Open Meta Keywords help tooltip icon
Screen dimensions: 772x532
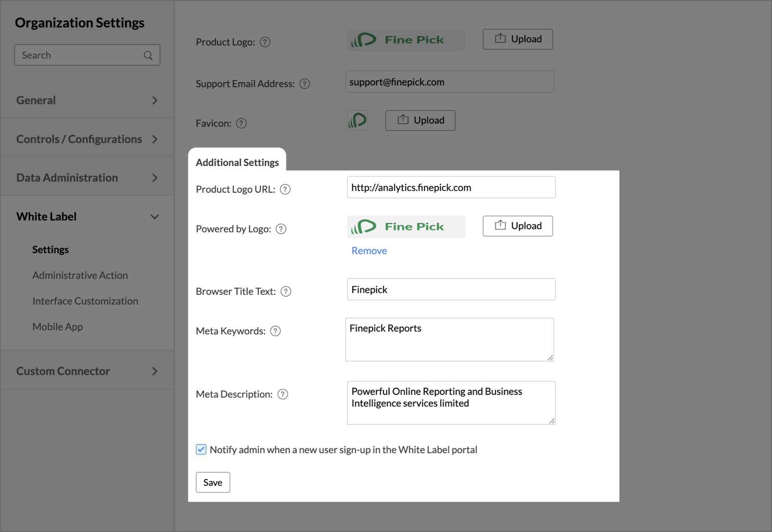[275, 331]
